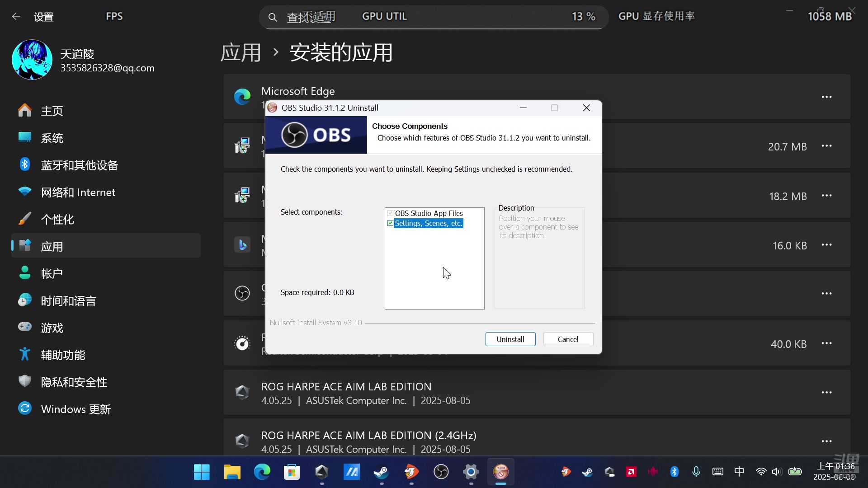The image size is (868, 488).
Task: Go back using the Settings back arrow
Action: click(x=16, y=17)
